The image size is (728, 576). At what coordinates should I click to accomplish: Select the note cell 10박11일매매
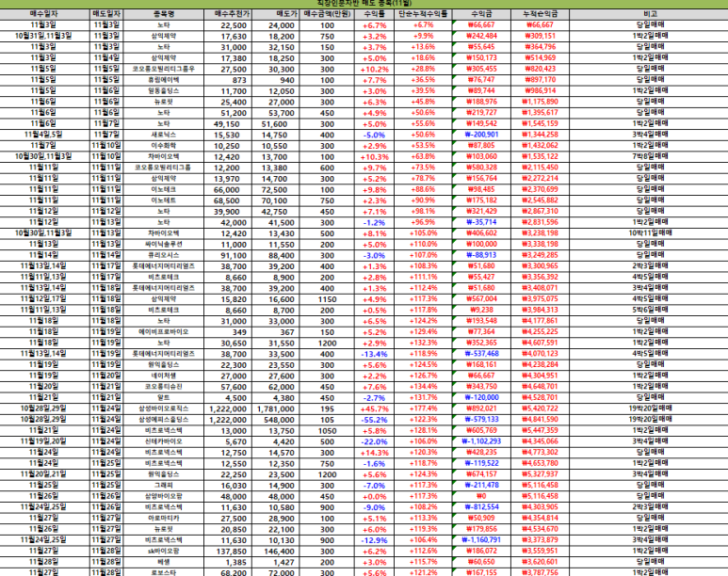650,233
